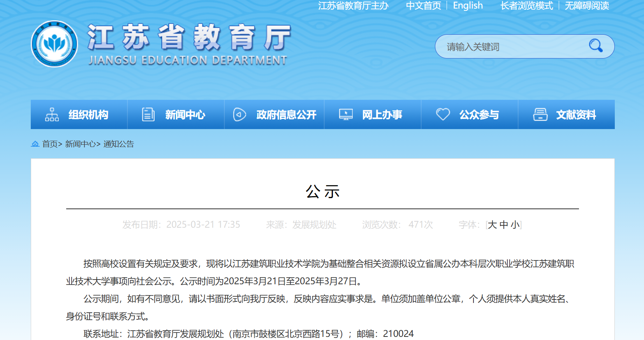Set font size to 大 (large)
Image resolution: width=644 pixels, height=340 pixels.
point(492,225)
